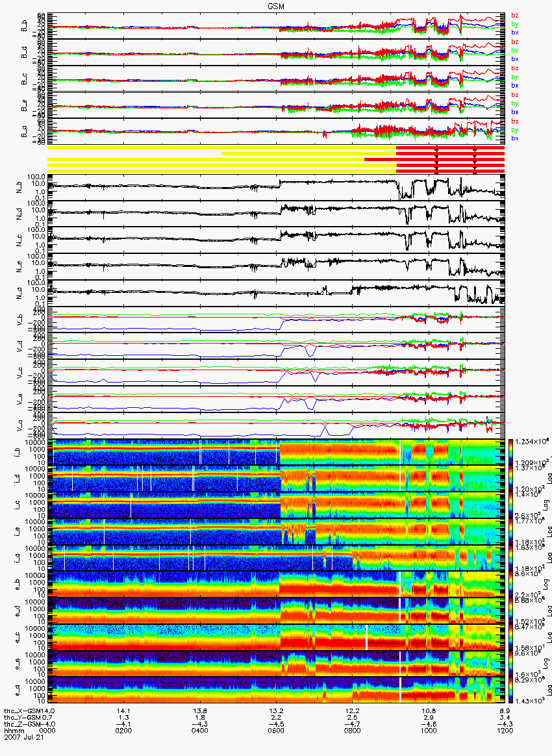The width and height of the screenshot is (552, 756).
Task: Click the color scale beside e_a spectrogram
Action: pyautogui.click(x=511, y=691)
